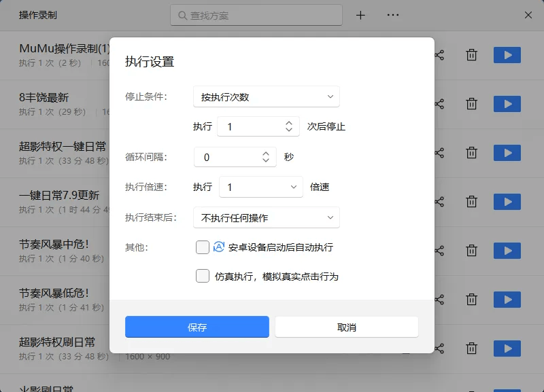544x392 pixels.
Task: Enable 安卓设备启动后自动执行
Action: pos(202,247)
